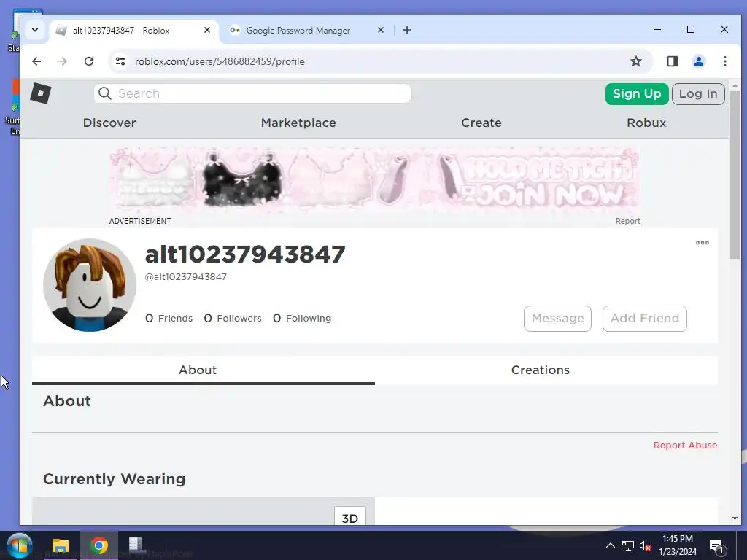
Task: Click the Log In button
Action: click(698, 94)
